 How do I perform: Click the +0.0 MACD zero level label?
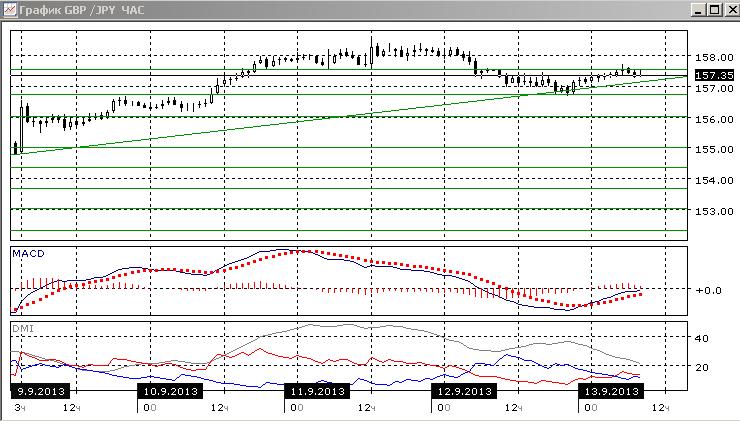(708, 290)
